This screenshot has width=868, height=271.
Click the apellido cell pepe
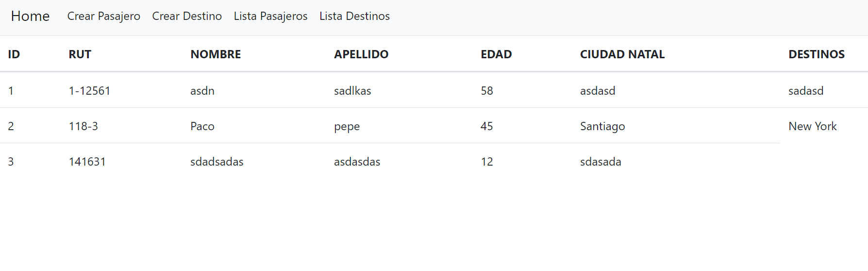click(x=347, y=127)
